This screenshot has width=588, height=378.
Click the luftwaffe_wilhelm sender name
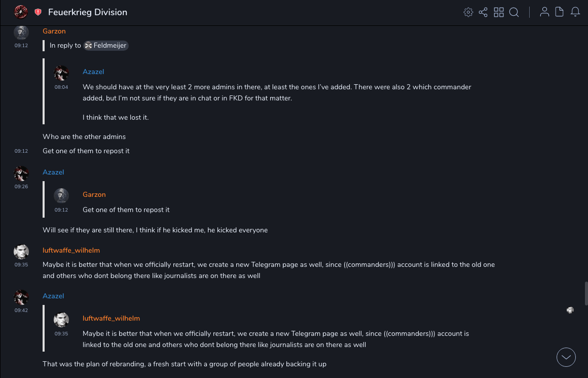click(x=71, y=251)
